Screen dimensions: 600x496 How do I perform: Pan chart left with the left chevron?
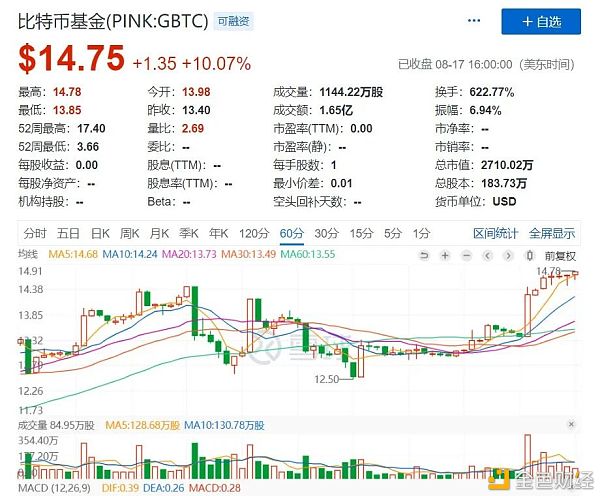488,255
